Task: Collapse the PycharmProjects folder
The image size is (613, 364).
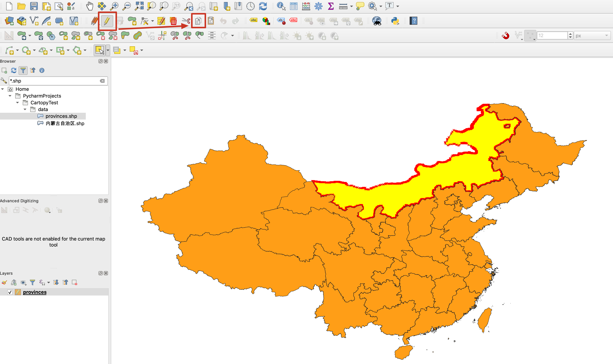Action: pyautogui.click(x=10, y=96)
